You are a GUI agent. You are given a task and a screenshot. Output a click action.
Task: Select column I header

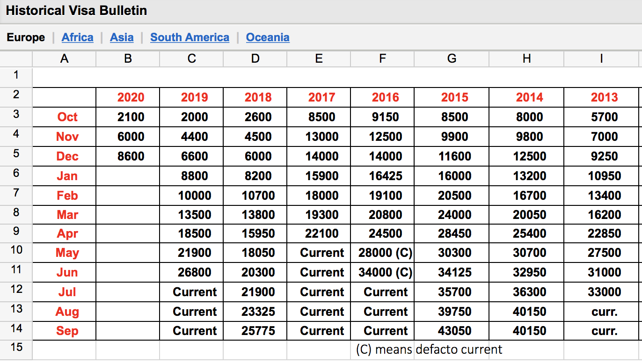(601, 59)
